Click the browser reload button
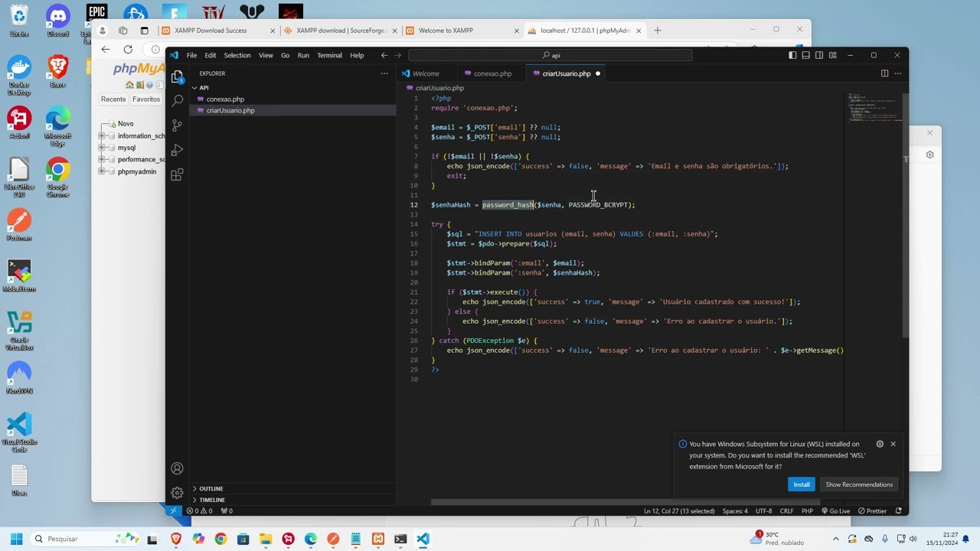 (x=128, y=49)
